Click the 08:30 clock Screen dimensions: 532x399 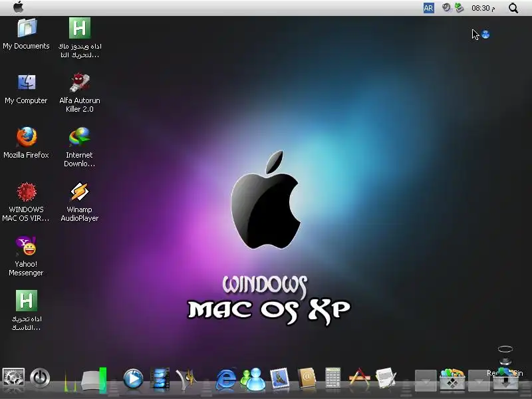pyautogui.click(x=483, y=8)
